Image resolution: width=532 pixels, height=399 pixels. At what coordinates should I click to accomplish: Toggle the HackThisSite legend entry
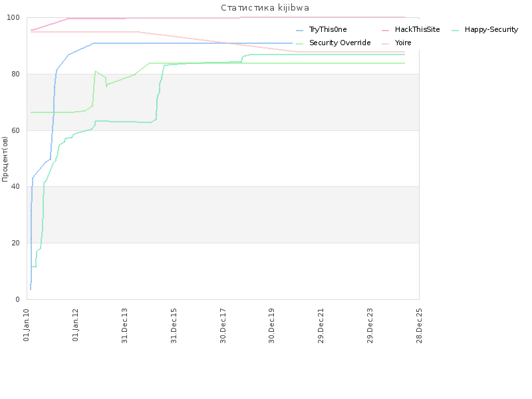[410, 29]
